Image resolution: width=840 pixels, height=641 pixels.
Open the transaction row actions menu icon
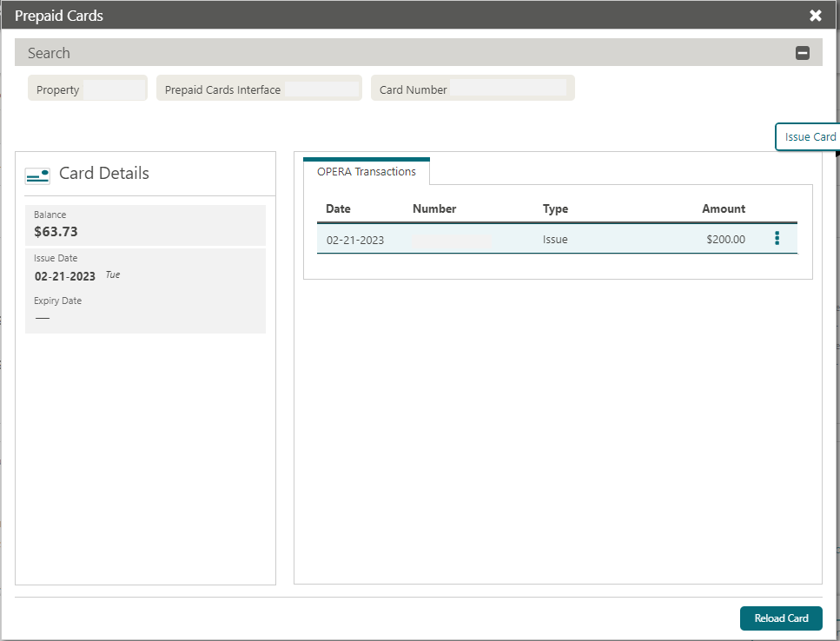coord(777,238)
